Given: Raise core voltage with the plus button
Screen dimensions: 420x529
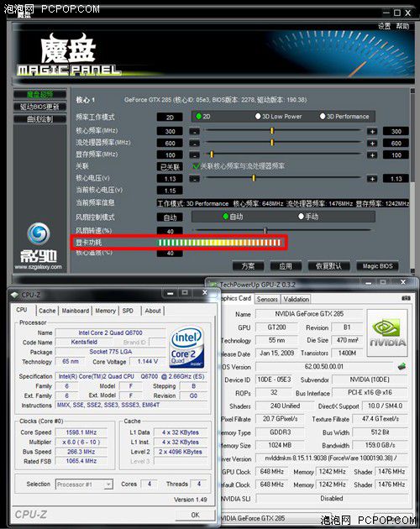Looking at the screenshot, I should pyautogui.click(x=372, y=179).
